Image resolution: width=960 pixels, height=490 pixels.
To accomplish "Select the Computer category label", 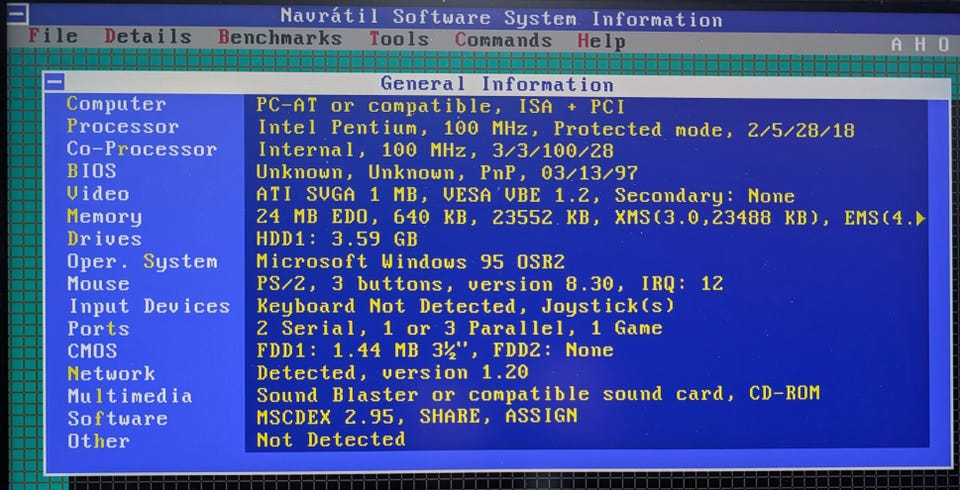I will click(116, 104).
